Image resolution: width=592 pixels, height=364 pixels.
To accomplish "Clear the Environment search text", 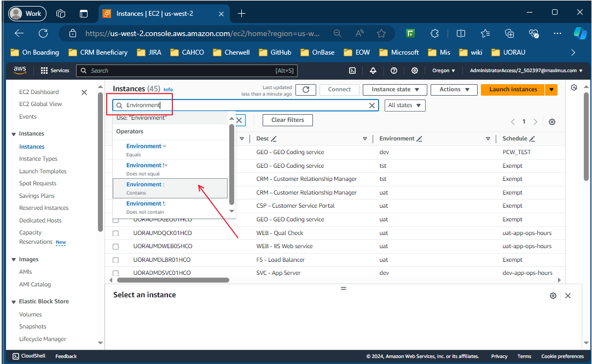I will click(x=372, y=105).
